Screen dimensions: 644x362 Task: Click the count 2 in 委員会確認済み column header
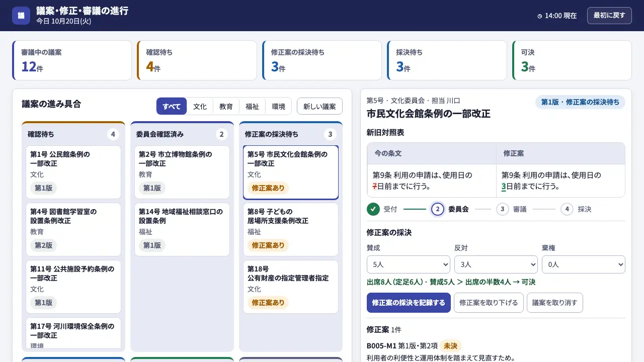222,134
